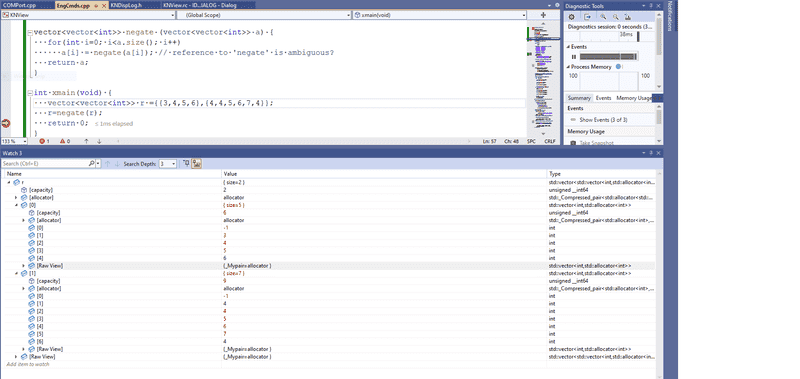The height and width of the screenshot is (379, 800).
Task: Find previous match arrow in Watch 3
Action: (x=107, y=164)
